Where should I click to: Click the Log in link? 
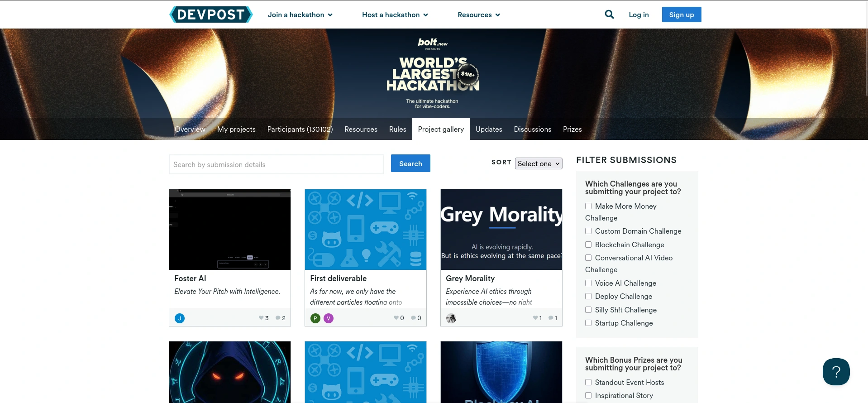tap(639, 14)
